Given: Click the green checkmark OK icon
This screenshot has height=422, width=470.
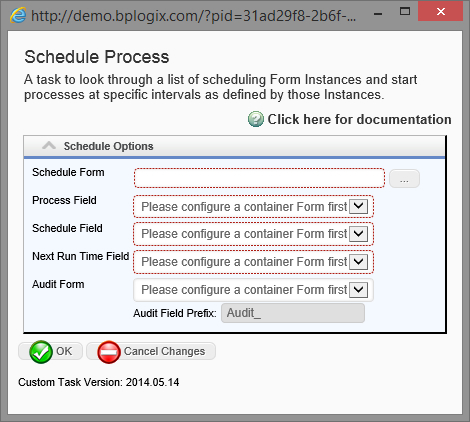Looking at the screenshot, I should point(41,352).
